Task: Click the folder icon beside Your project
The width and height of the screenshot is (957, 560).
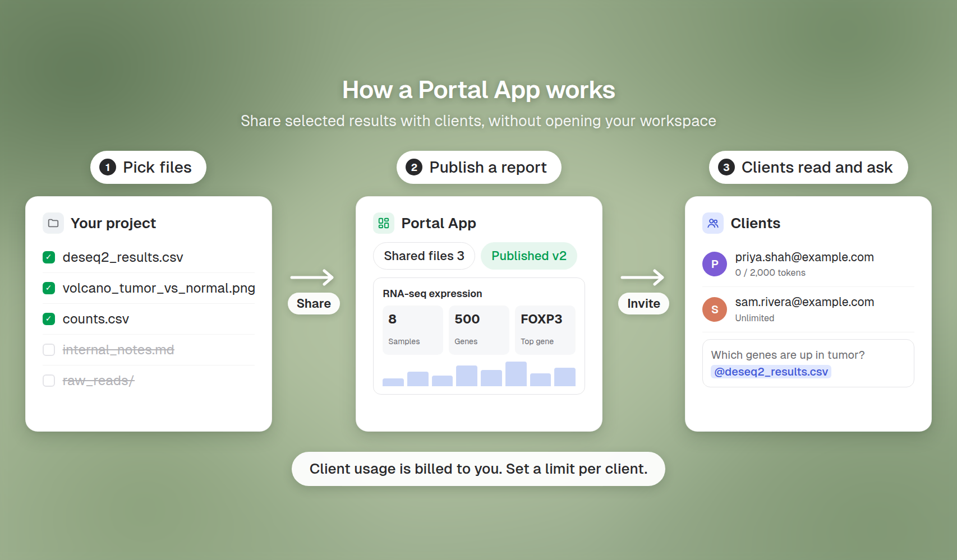Action: pyautogui.click(x=53, y=223)
